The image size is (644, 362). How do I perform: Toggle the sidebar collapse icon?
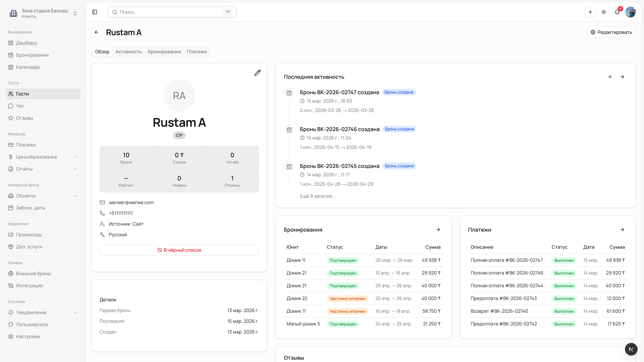tap(94, 12)
